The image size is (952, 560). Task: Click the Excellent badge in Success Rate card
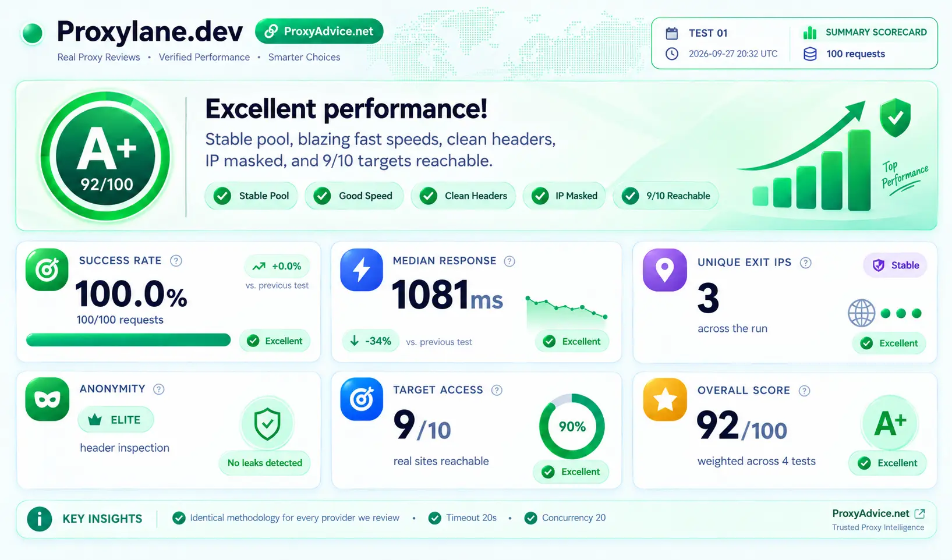[275, 341]
